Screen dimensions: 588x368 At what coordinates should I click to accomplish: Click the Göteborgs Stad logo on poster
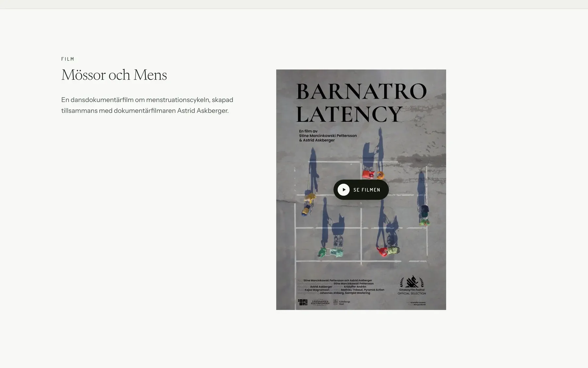[x=341, y=303]
